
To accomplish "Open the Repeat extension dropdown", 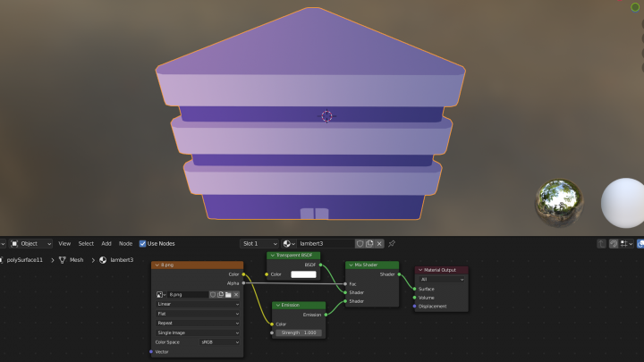I will click(x=198, y=323).
